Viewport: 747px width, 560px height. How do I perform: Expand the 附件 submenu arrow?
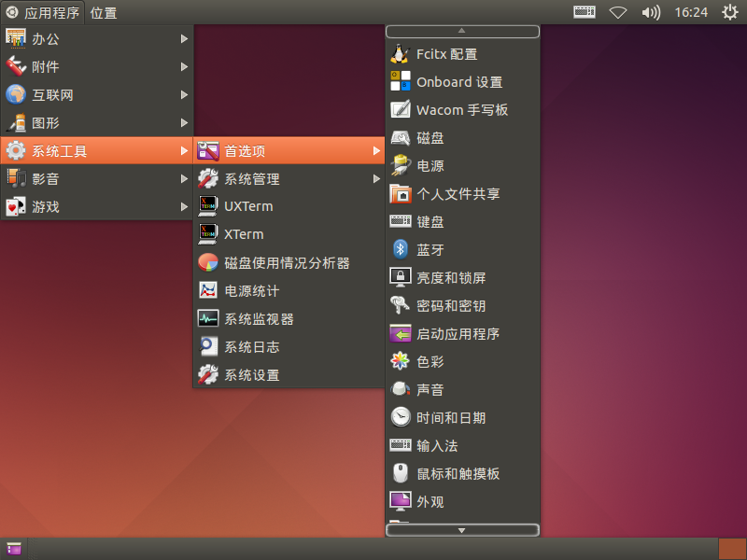point(184,66)
